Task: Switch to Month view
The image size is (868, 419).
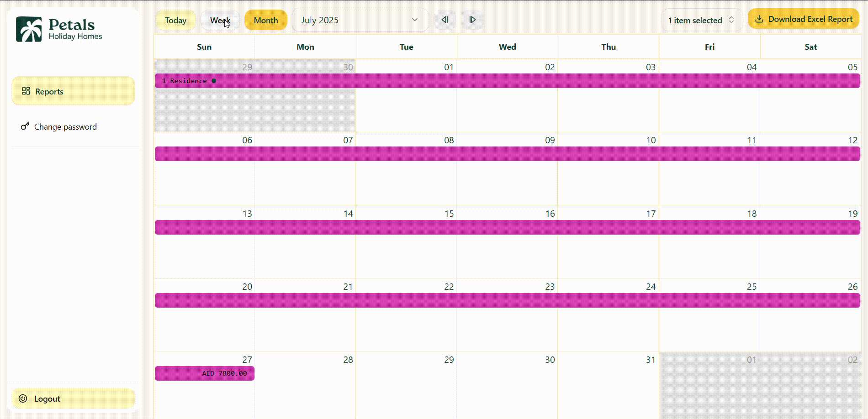Action: click(x=266, y=21)
